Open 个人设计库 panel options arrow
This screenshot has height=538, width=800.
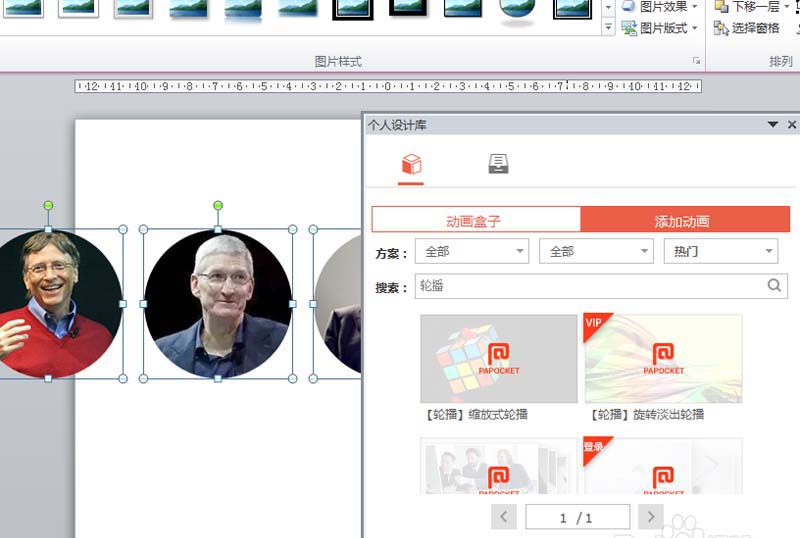pyautogui.click(x=772, y=125)
